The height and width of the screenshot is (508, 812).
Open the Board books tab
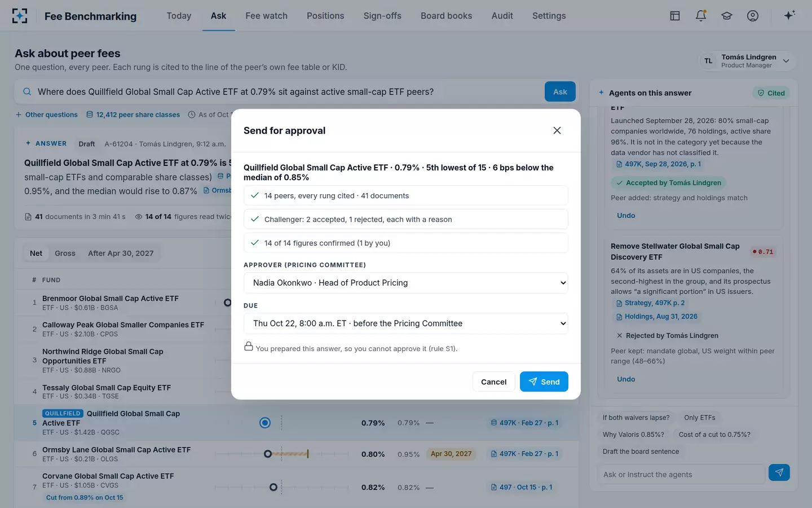coord(446,16)
